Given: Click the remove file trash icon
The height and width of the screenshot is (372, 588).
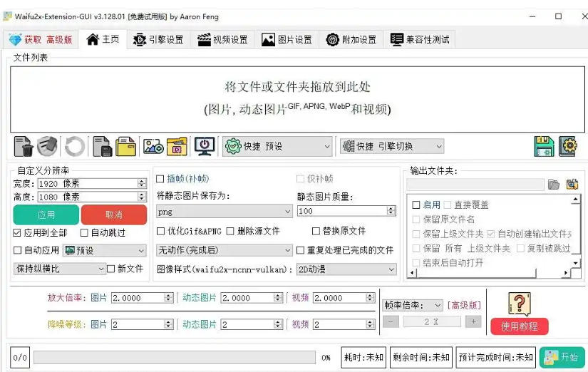Looking at the screenshot, I should [x=24, y=147].
